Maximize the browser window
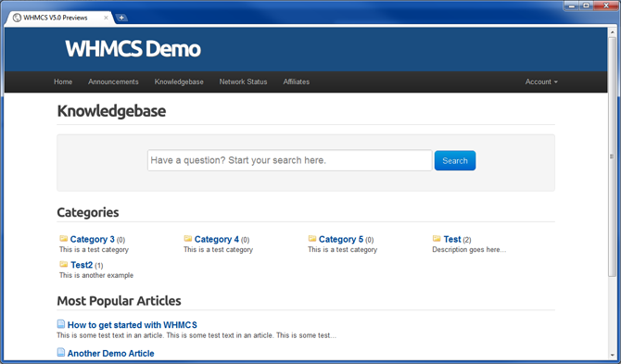 click(x=586, y=6)
